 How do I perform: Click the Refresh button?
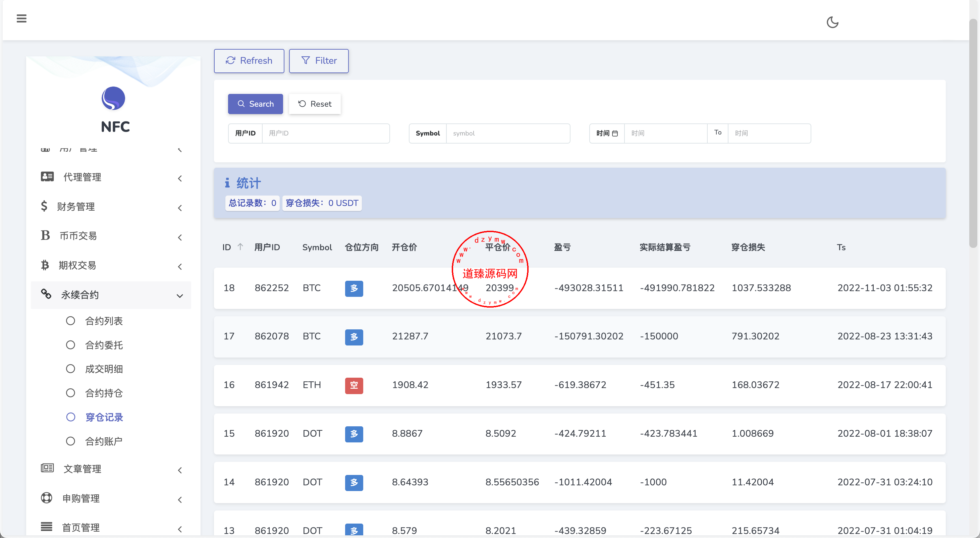[249, 60]
